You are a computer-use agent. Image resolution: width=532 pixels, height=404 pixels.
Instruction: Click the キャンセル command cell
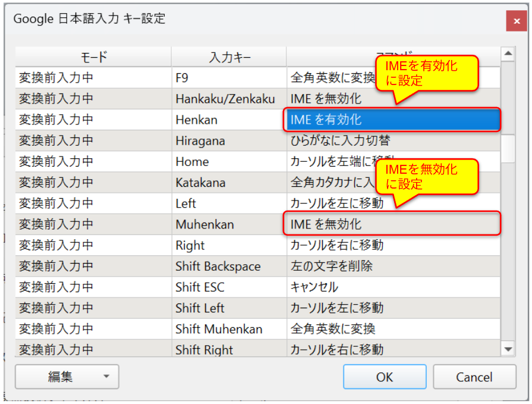pos(394,287)
